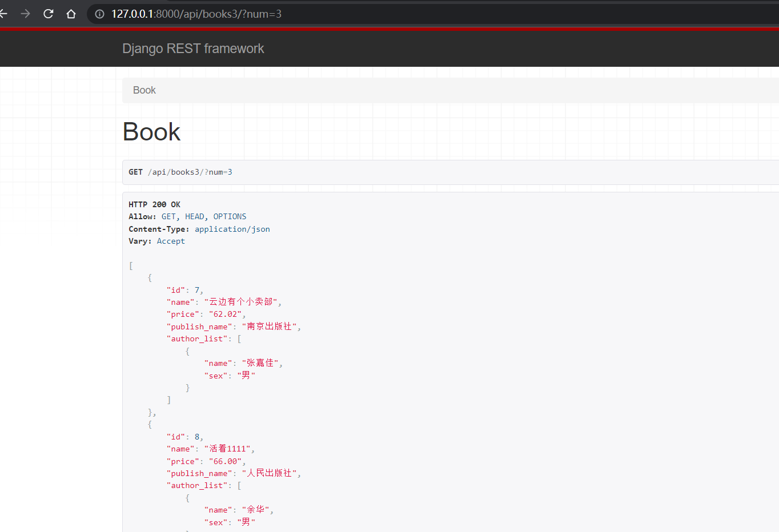Select the author name "余华"
This screenshot has height=532, width=779.
tap(256, 510)
